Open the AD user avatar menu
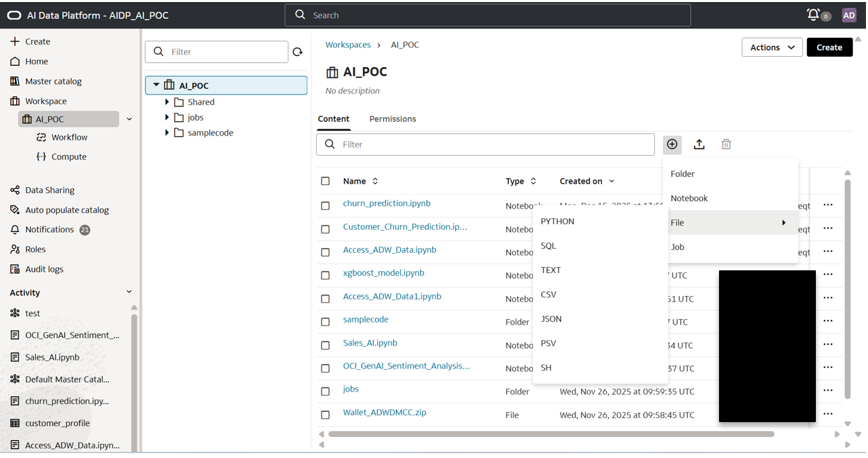The width and height of the screenshot is (868, 458). [848, 15]
